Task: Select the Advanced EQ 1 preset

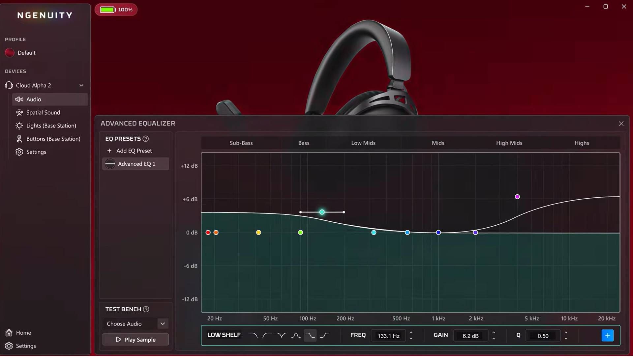Action: tap(136, 164)
